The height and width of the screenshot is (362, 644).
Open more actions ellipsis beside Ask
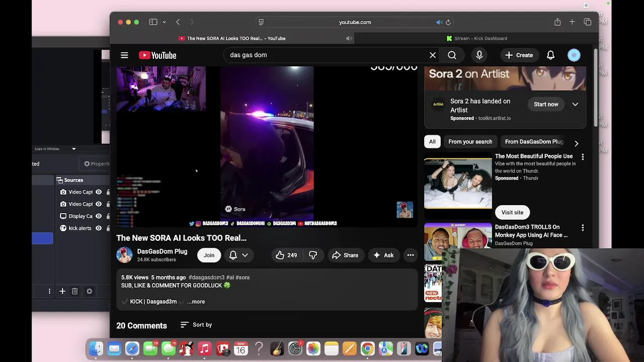411,255
